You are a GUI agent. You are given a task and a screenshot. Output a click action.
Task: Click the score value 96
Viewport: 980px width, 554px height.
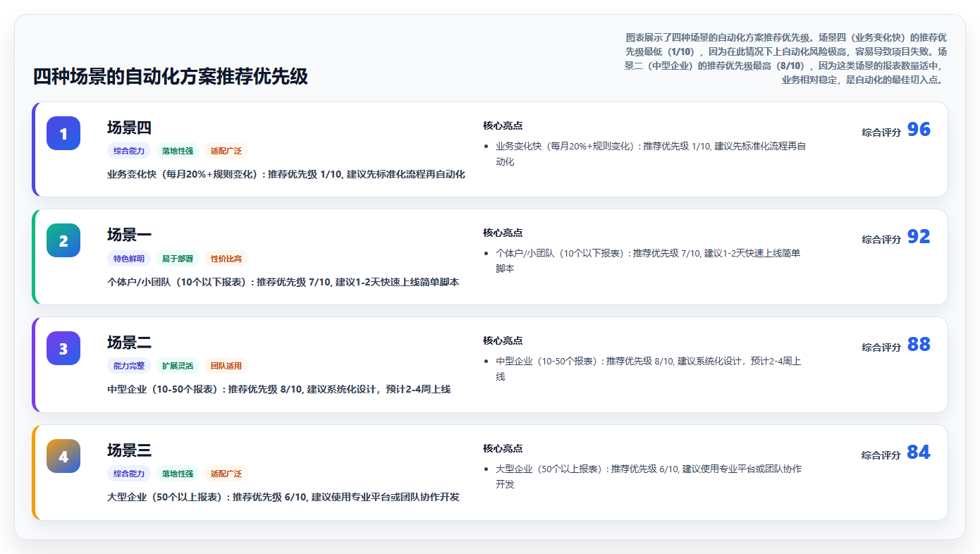tap(919, 130)
